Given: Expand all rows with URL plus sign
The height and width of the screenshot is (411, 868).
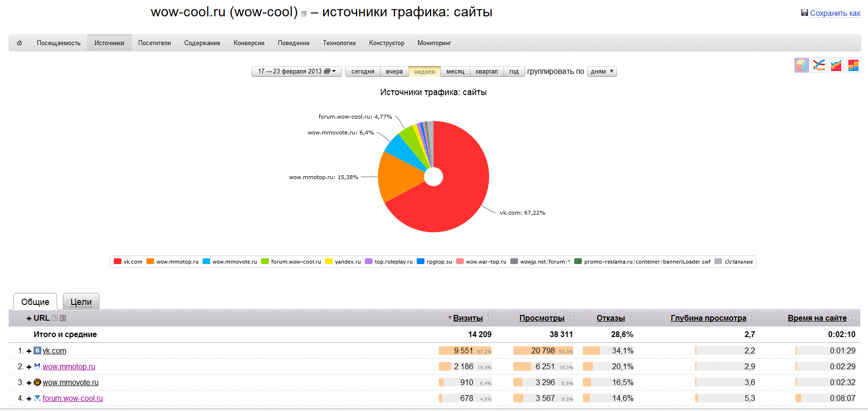Looking at the screenshot, I should click(29, 318).
